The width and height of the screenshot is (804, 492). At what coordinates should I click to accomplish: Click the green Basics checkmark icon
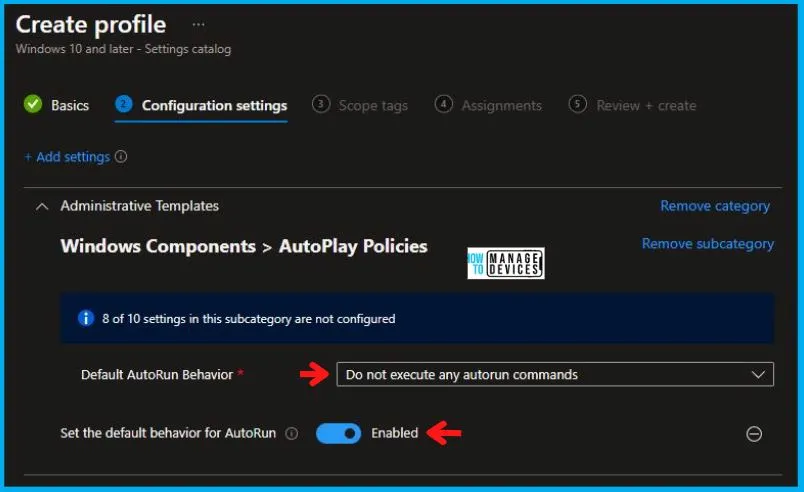coord(33,105)
